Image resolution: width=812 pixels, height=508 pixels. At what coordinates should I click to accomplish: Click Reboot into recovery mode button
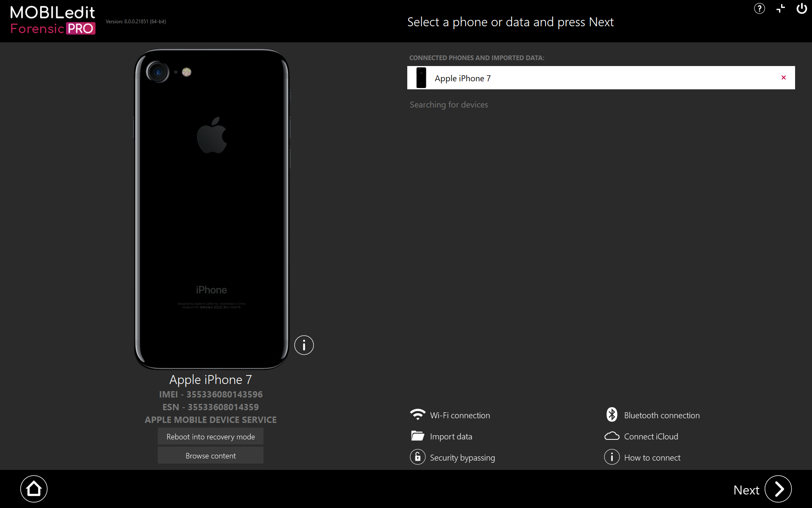click(x=211, y=436)
